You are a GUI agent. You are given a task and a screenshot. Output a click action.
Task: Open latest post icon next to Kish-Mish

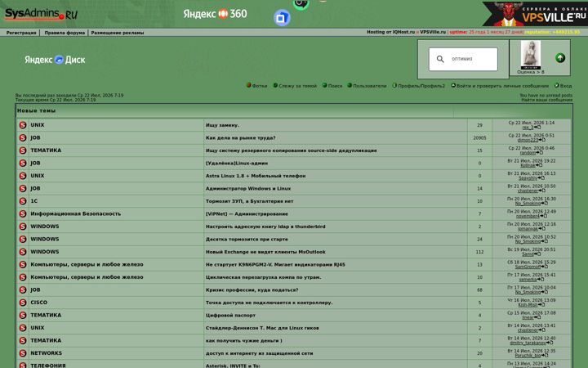point(541,305)
